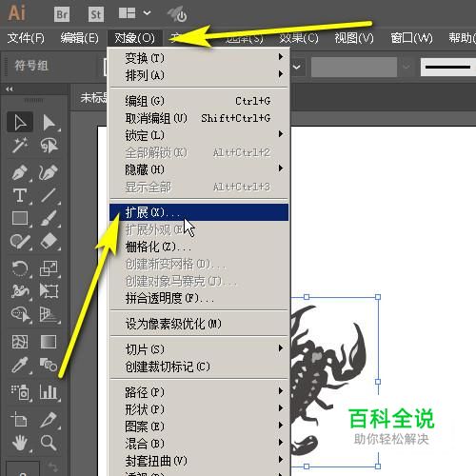Screen dimensions: 476x476
Task: Open Adobe Stock via St icon
Action: coord(96,14)
